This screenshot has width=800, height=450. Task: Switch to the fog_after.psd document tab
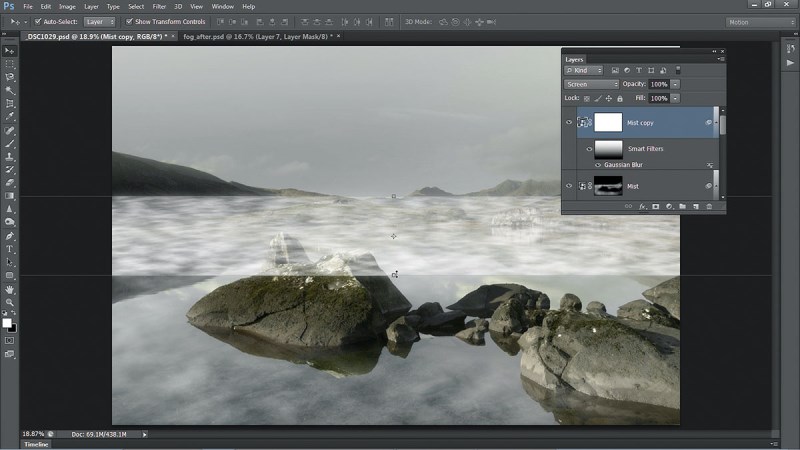pos(258,37)
